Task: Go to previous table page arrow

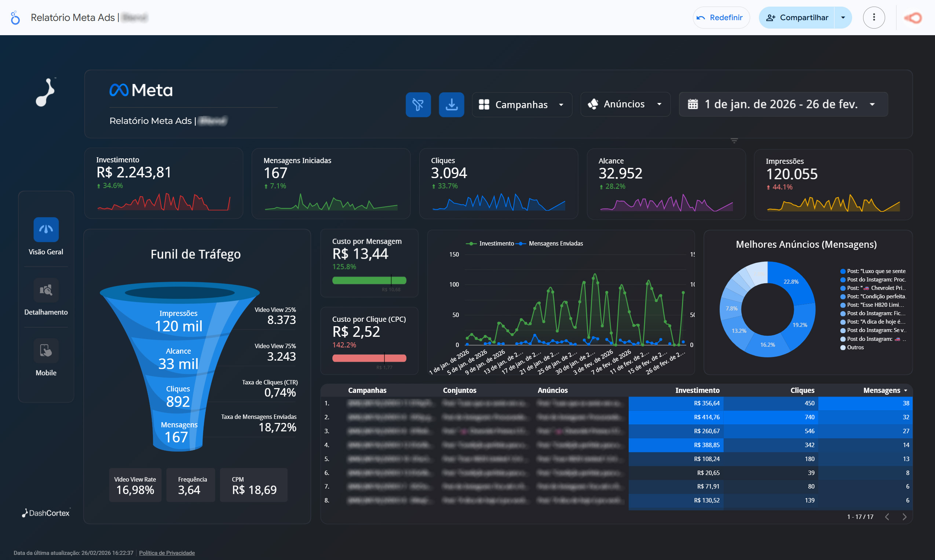Action: pyautogui.click(x=887, y=517)
